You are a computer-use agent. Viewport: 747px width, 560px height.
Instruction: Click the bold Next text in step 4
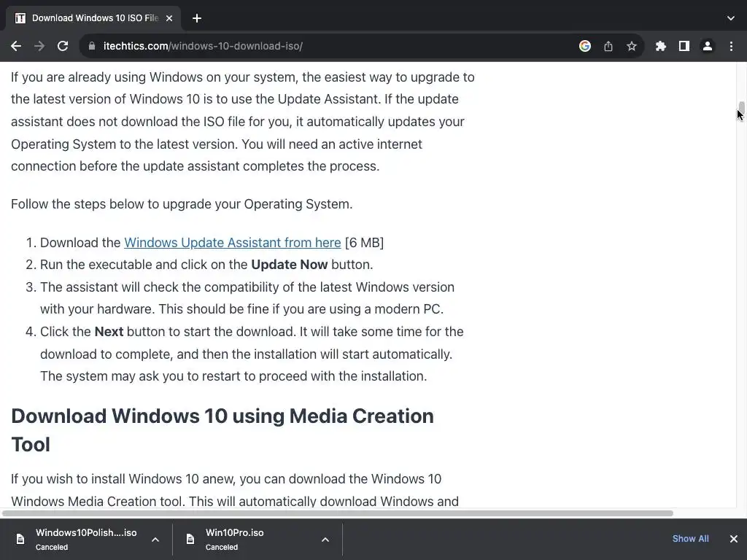(x=109, y=332)
